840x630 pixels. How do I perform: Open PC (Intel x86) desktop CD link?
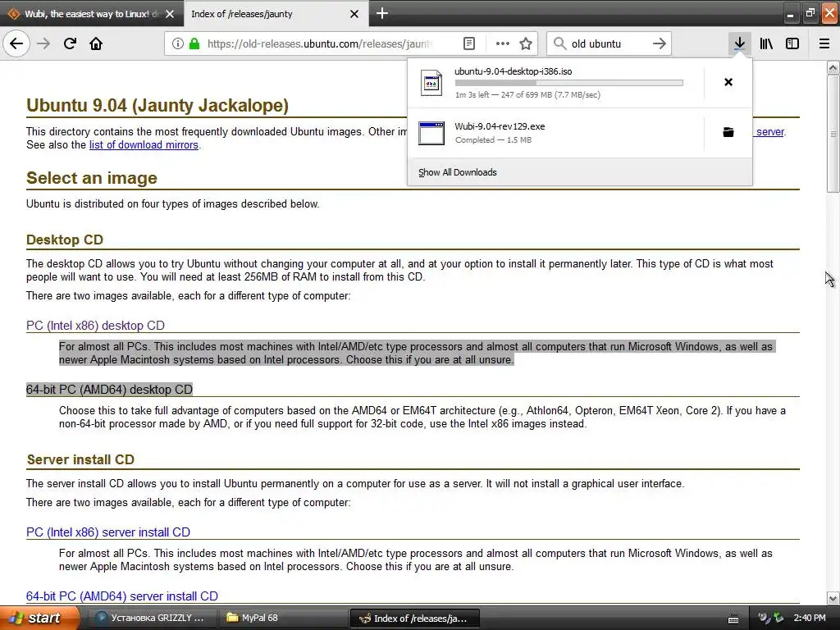point(95,325)
